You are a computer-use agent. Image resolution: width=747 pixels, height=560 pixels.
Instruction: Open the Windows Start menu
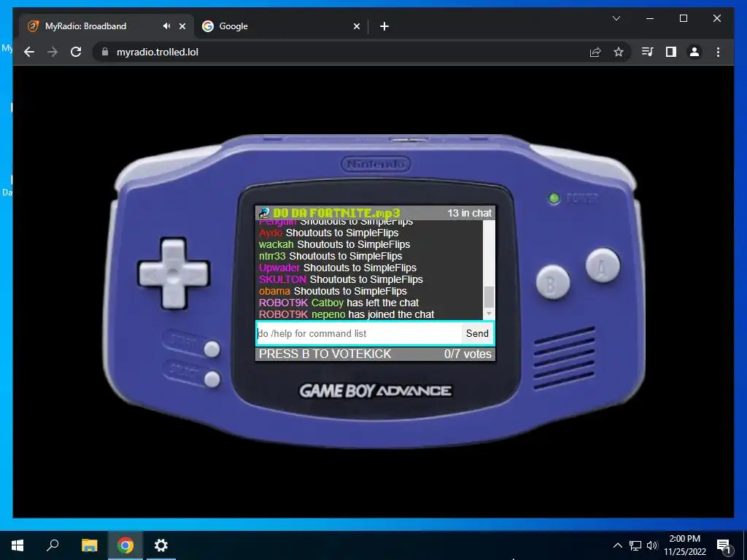tap(18, 545)
